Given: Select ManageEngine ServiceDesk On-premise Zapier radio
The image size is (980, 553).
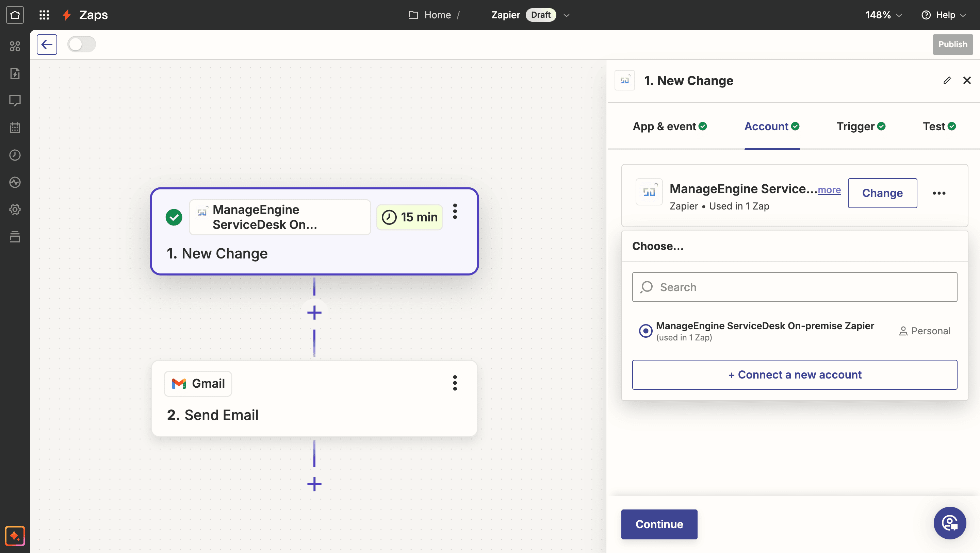Looking at the screenshot, I should click(646, 331).
